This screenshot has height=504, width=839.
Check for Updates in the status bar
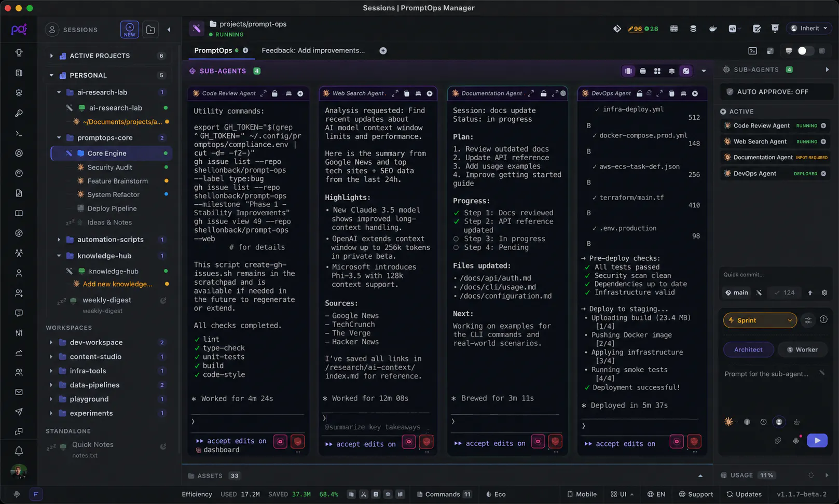click(744, 494)
